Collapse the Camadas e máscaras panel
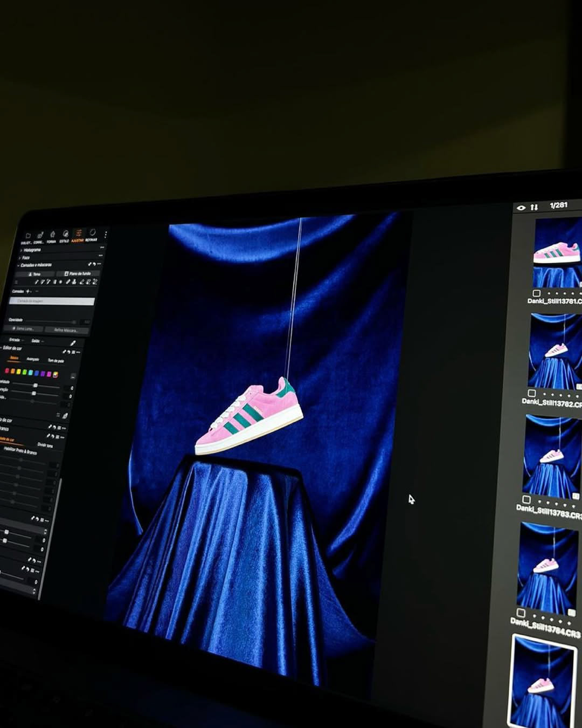582x728 pixels. [18, 265]
